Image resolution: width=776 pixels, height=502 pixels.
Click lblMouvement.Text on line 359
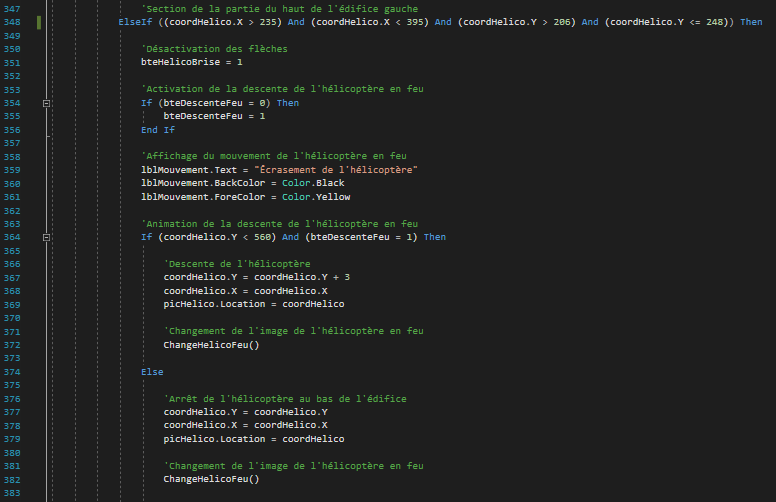(x=189, y=170)
